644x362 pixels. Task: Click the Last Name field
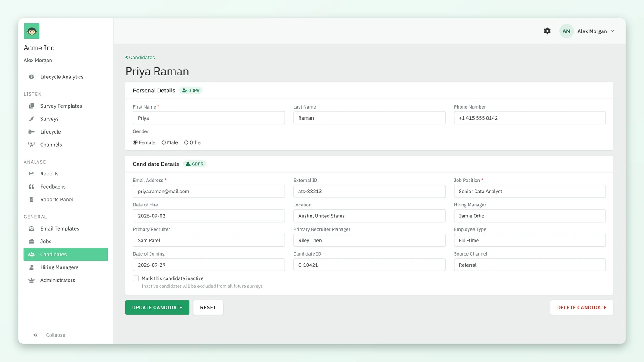(369, 118)
